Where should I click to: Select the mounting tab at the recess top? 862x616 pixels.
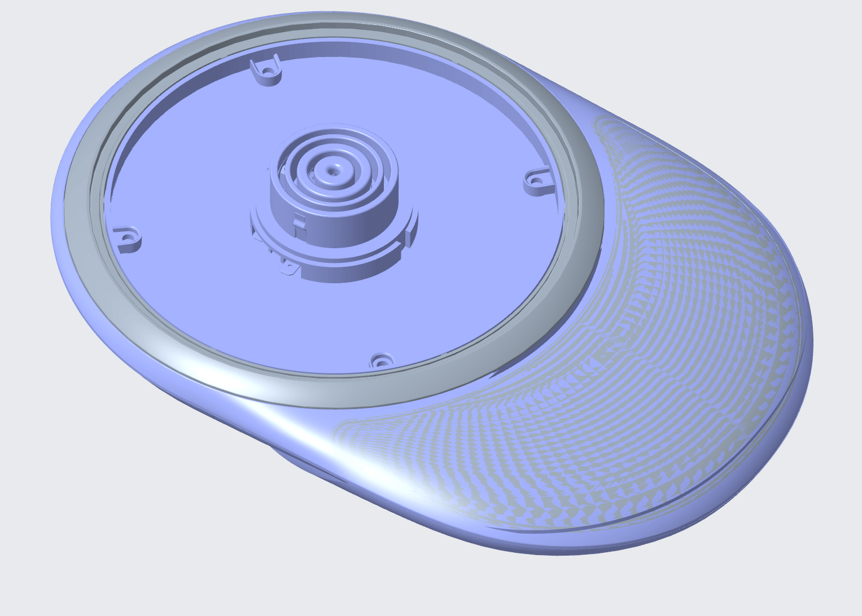coord(266,71)
